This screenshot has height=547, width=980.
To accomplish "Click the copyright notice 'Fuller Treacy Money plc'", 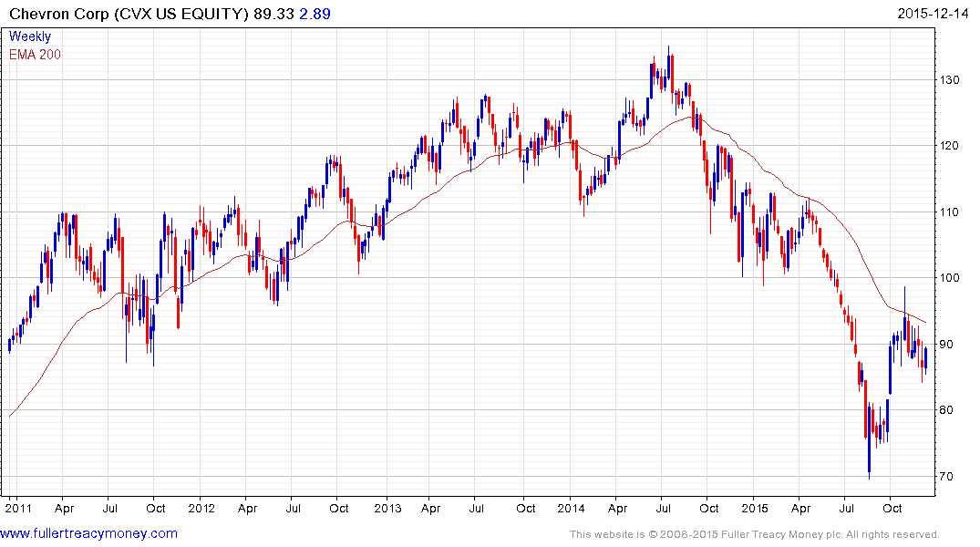I will (781, 534).
